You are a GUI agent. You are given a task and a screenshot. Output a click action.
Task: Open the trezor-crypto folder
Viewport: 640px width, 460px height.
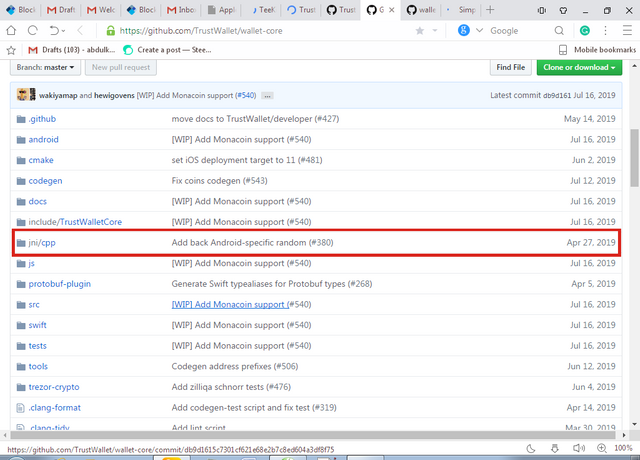(x=54, y=387)
